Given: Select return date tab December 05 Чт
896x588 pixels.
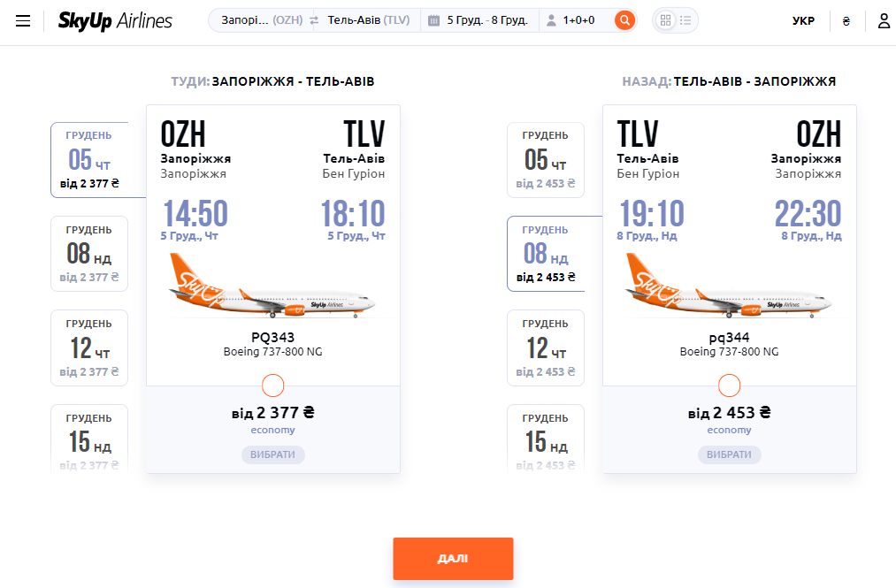Looking at the screenshot, I should tap(546, 160).
